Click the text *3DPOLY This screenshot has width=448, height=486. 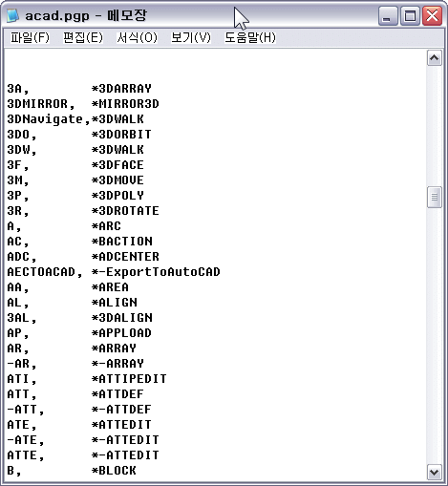(117, 196)
